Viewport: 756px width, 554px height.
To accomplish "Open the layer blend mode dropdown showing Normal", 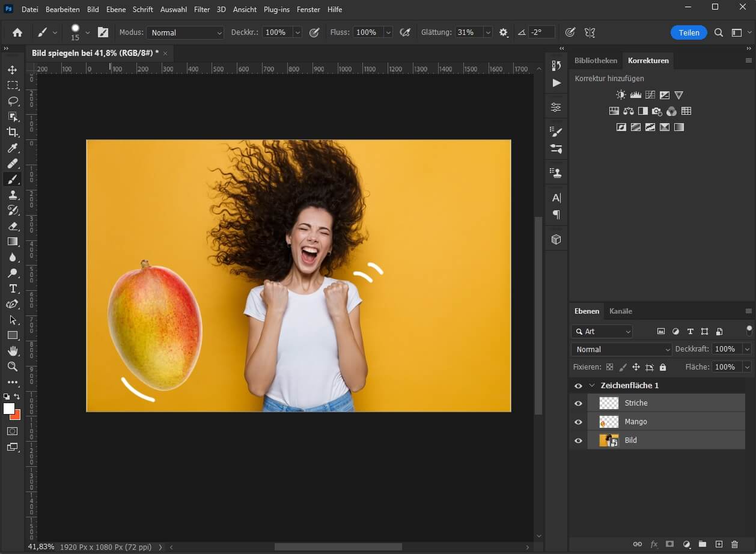I will point(621,349).
